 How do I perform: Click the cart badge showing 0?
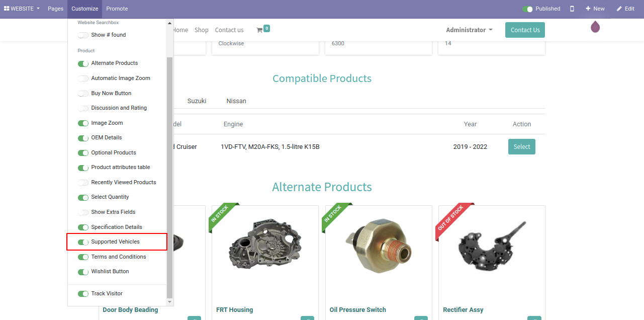pos(266,28)
